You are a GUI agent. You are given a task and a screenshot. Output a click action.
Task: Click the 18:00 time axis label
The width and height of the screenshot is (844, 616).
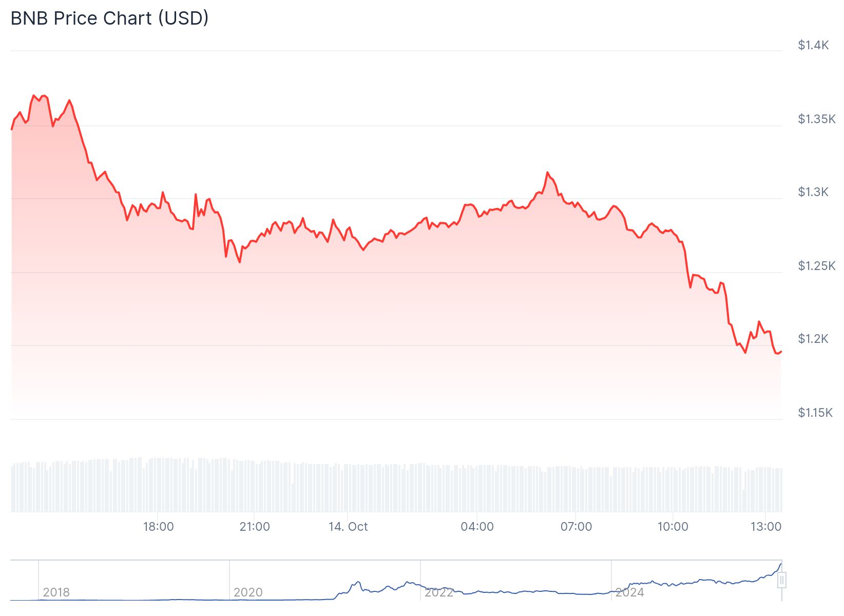[158, 527]
